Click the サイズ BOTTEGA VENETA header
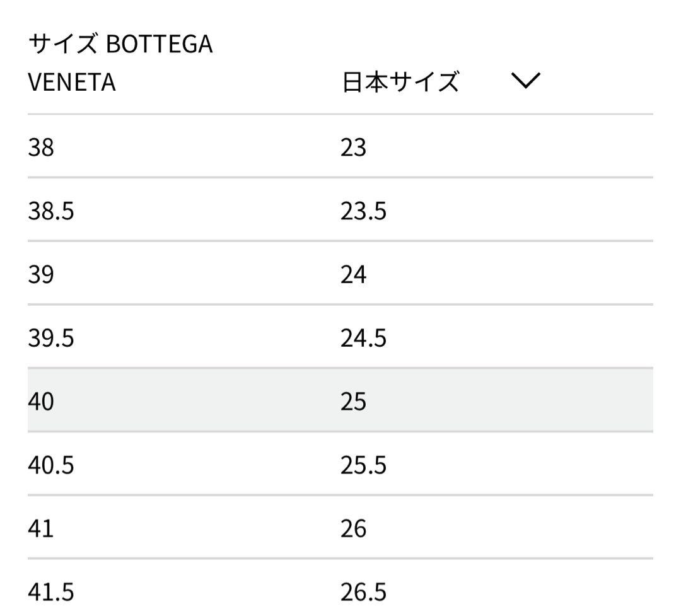Image resolution: width=681 pixels, height=616 pixels. [120, 60]
